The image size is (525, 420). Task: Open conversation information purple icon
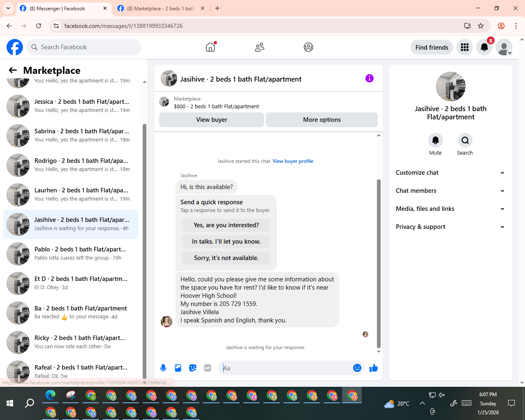pos(370,78)
